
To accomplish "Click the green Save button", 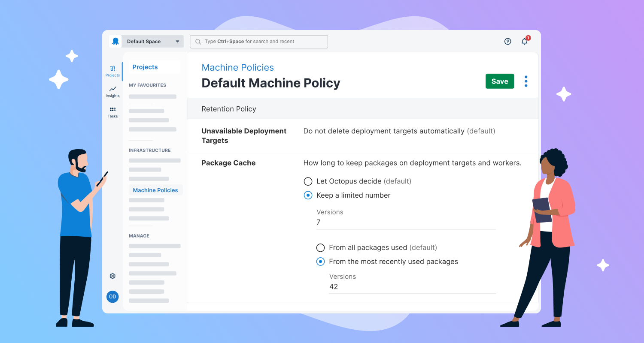I will 500,81.
